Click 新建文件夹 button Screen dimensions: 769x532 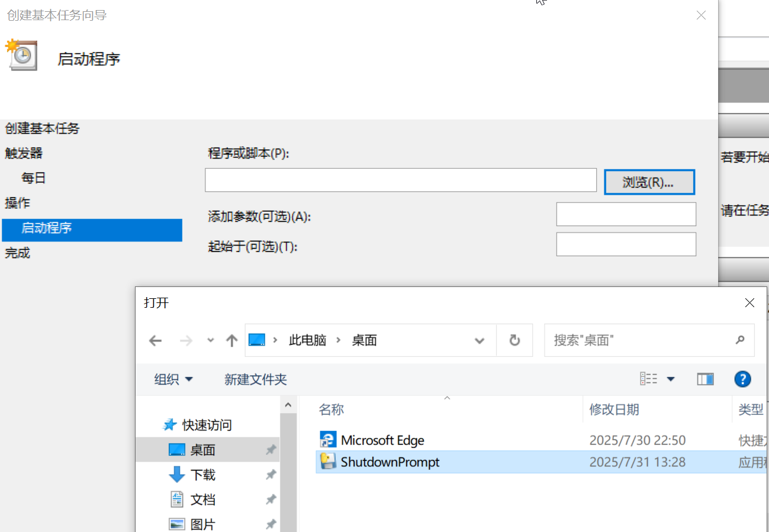click(x=256, y=379)
